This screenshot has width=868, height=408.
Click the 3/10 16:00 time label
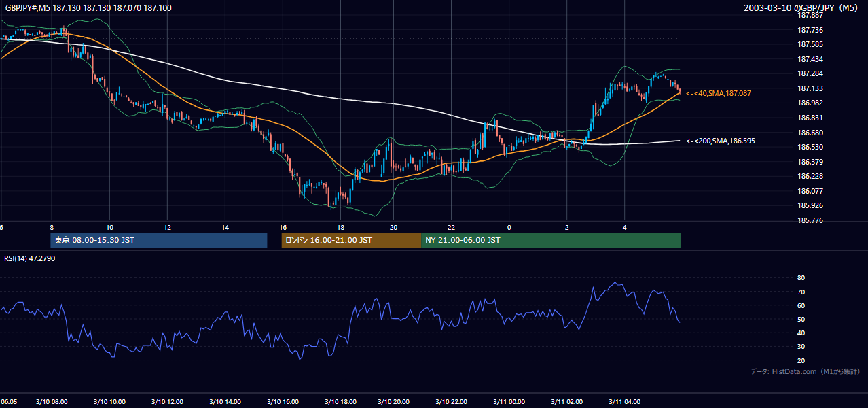point(283,402)
